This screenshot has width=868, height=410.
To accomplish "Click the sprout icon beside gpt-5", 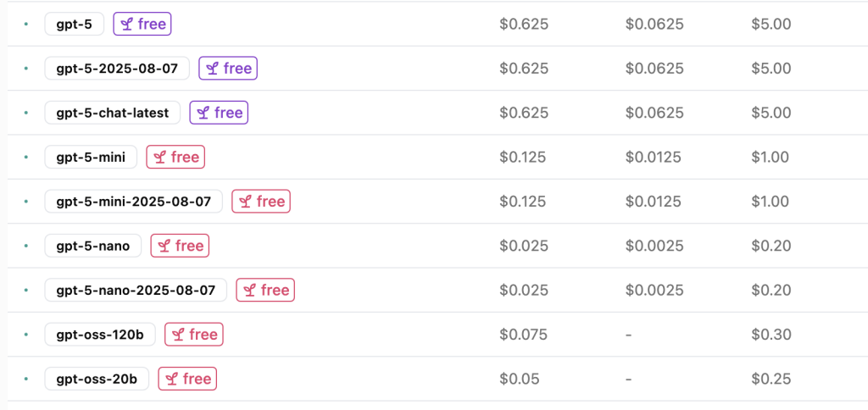I will (126, 25).
